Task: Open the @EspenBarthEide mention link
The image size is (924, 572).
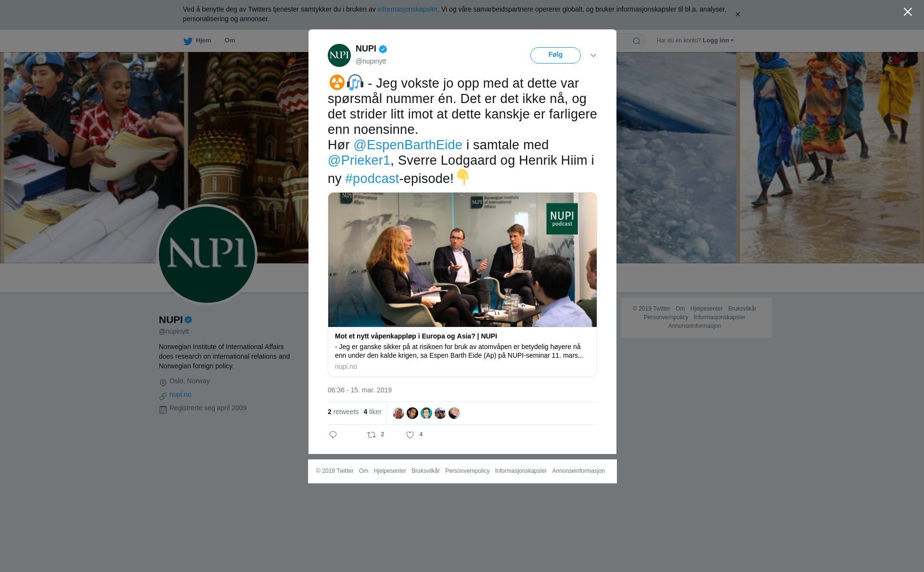Action: [408, 145]
